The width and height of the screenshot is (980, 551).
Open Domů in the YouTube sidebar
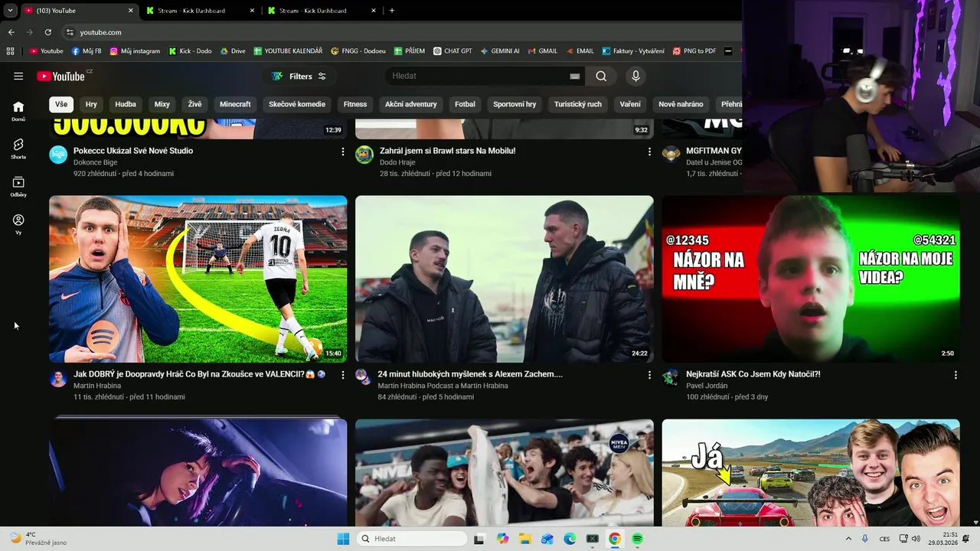click(x=18, y=111)
